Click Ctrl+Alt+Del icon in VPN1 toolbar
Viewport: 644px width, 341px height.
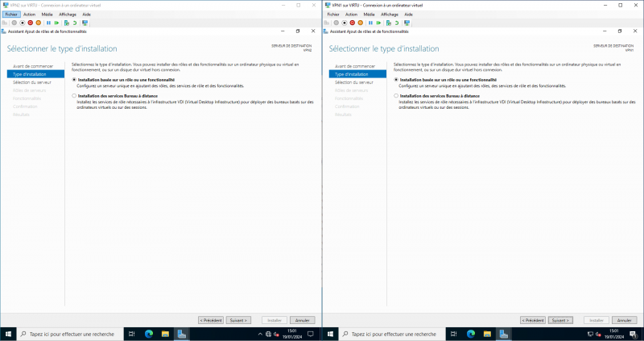pyautogui.click(x=327, y=23)
